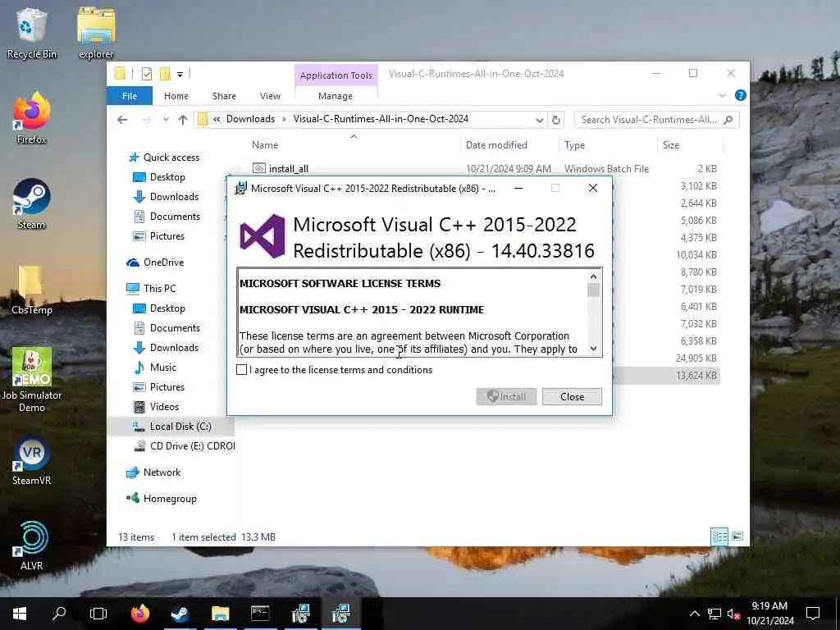Click the Windows Start button
840x630 pixels.
click(x=20, y=614)
